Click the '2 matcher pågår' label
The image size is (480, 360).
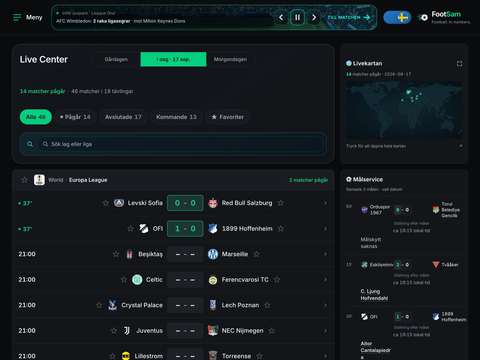(x=308, y=180)
